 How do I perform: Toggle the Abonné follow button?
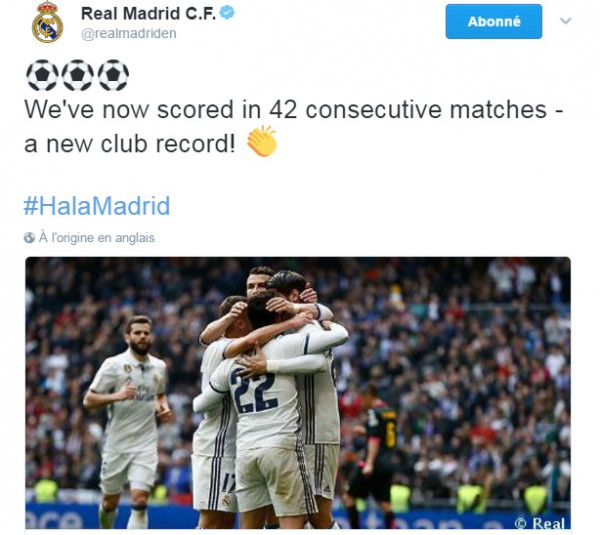(494, 21)
